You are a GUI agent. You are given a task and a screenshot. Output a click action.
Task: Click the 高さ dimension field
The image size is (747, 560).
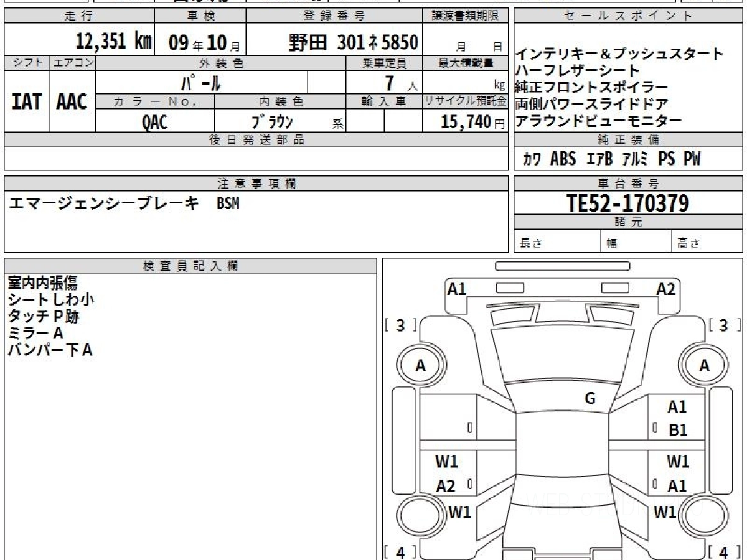pyautogui.click(x=708, y=241)
